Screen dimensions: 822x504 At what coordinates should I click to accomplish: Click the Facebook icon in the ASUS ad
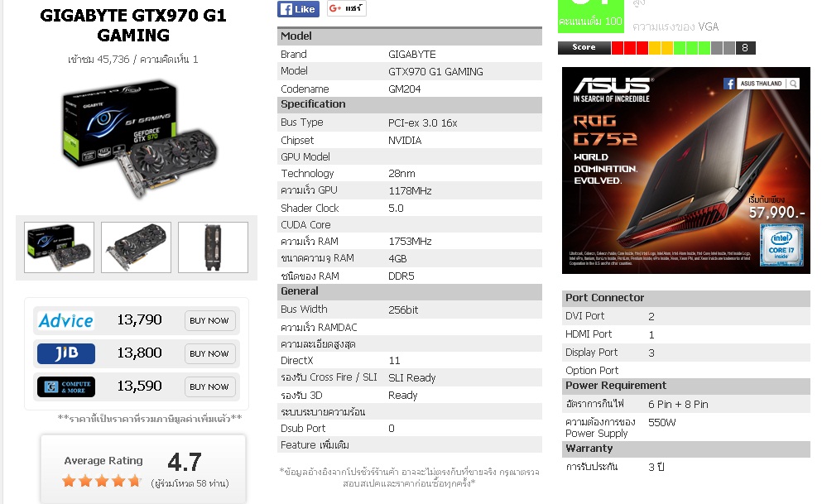point(729,84)
